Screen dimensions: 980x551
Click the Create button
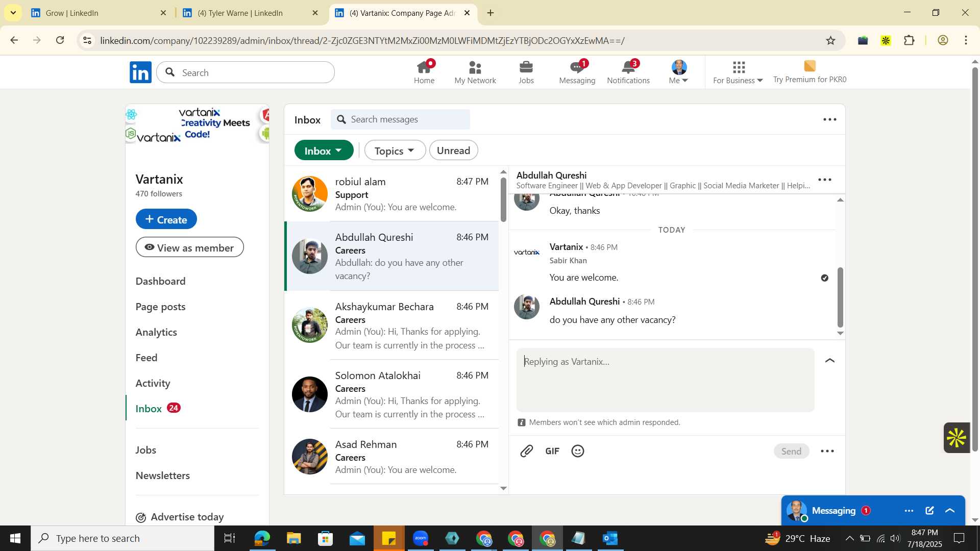pos(166,219)
